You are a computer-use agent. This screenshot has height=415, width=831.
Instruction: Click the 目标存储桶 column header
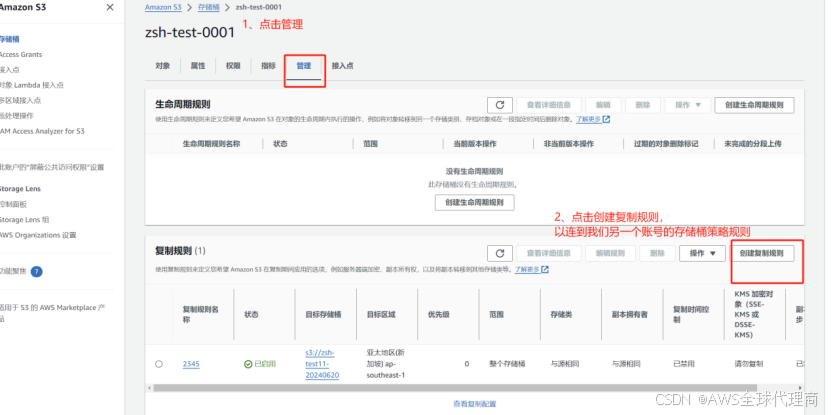(323, 315)
